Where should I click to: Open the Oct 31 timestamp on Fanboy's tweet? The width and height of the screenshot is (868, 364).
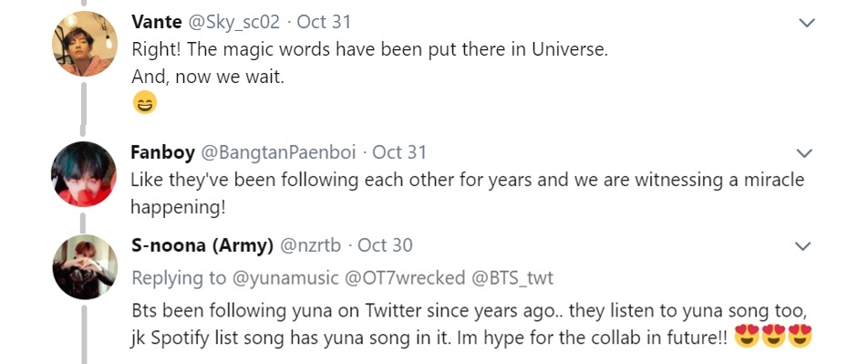399,152
